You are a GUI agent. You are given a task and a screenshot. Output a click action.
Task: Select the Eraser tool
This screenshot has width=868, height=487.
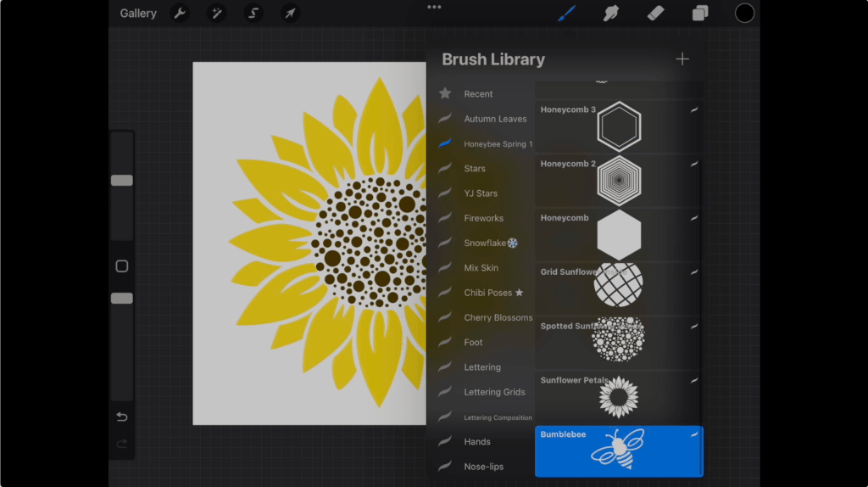(x=655, y=14)
